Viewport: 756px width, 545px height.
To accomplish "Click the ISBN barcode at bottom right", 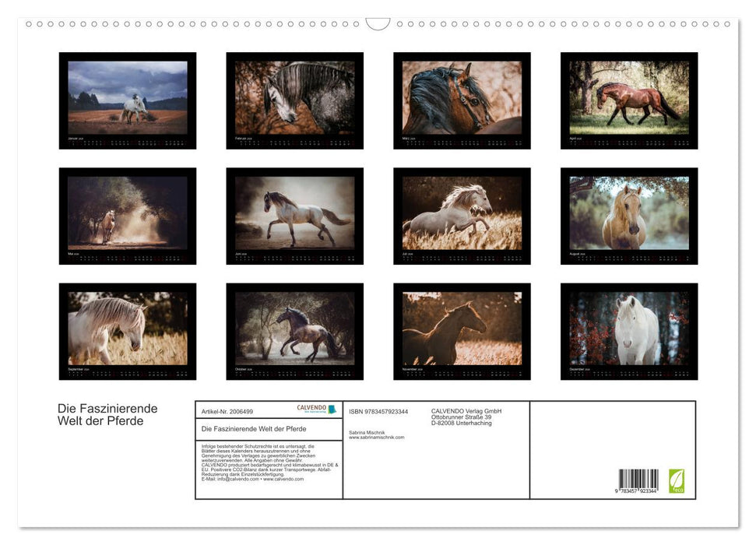I will (638, 480).
